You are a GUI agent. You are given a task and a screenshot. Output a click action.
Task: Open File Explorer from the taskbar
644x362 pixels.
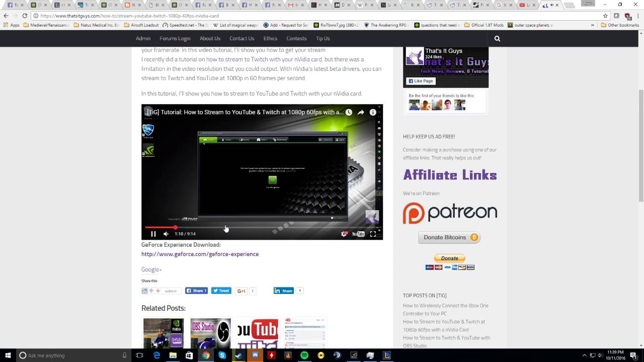click(x=173, y=355)
